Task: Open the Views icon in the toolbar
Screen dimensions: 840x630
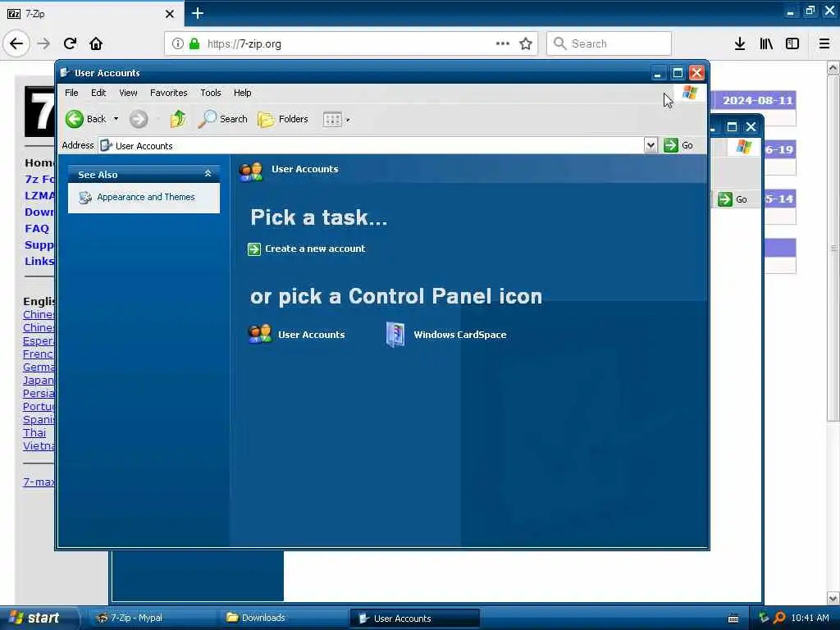Action: pos(332,120)
